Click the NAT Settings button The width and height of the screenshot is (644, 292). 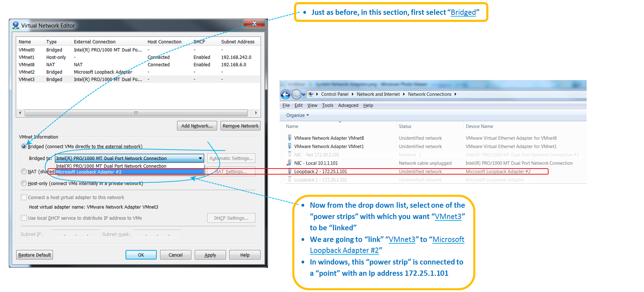231,171
